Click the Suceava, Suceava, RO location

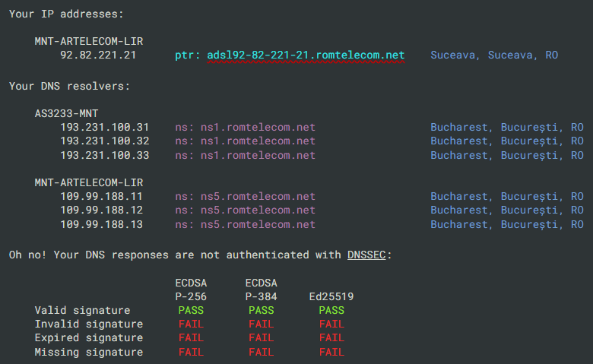(x=494, y=55)
